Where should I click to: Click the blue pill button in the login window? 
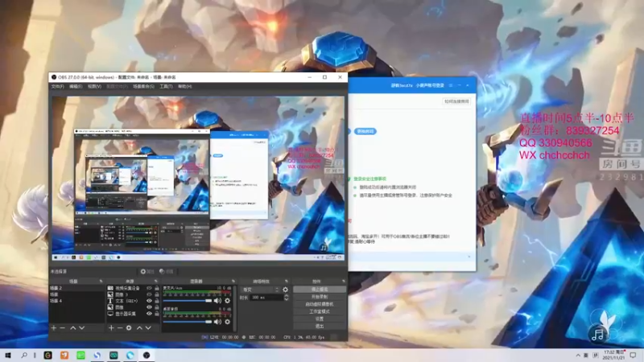coord(365,131)
